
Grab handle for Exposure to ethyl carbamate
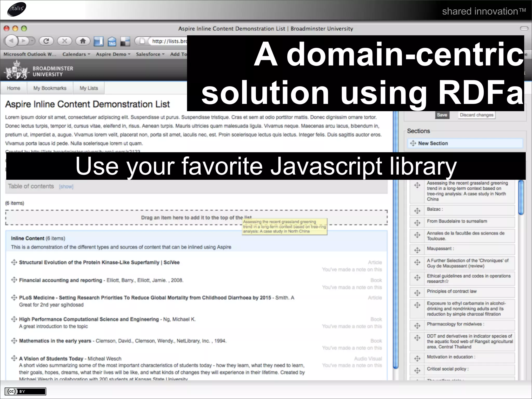click(x=417, y=305)
